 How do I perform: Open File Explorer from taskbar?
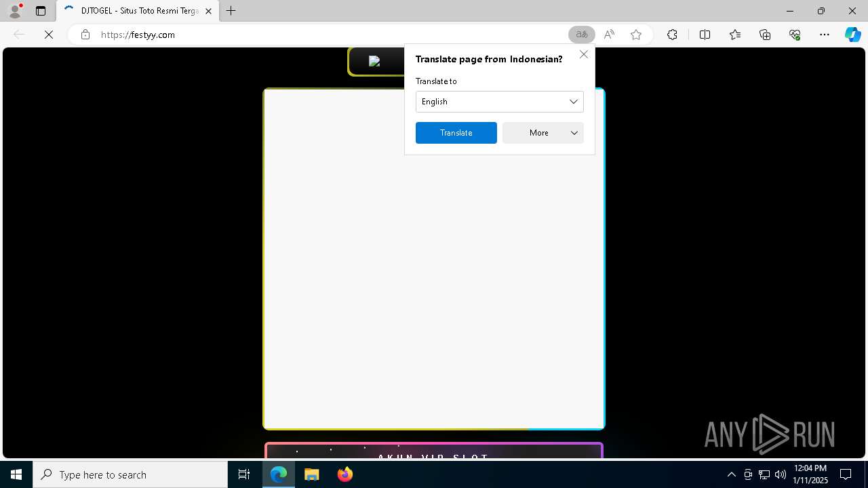point(312,474)
